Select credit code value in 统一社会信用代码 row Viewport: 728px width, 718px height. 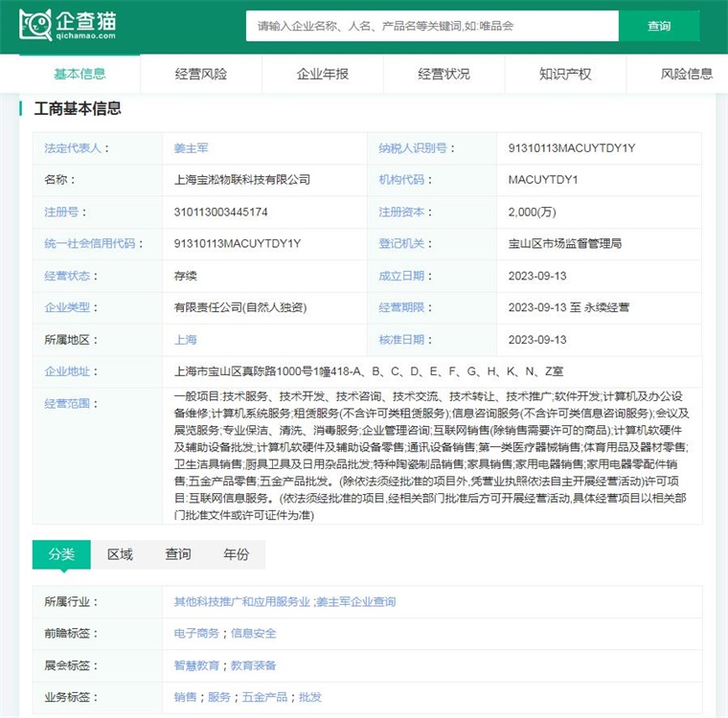[238, 244]
